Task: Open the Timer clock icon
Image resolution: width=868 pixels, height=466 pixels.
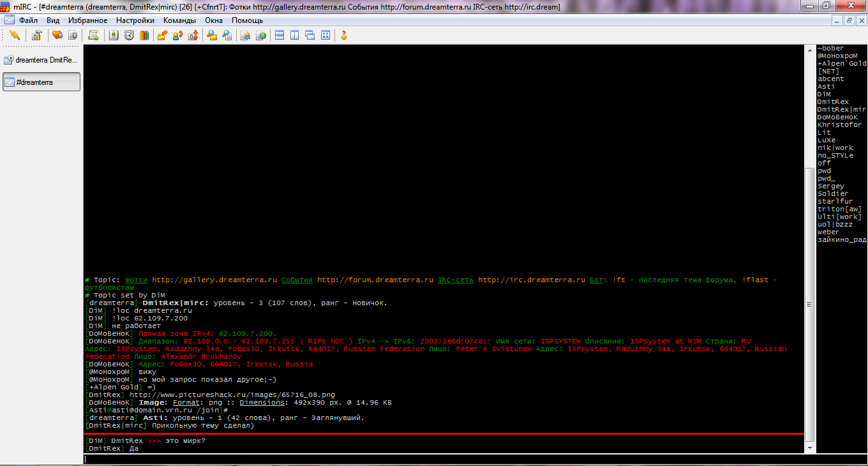Action: (x=129, y=35)
